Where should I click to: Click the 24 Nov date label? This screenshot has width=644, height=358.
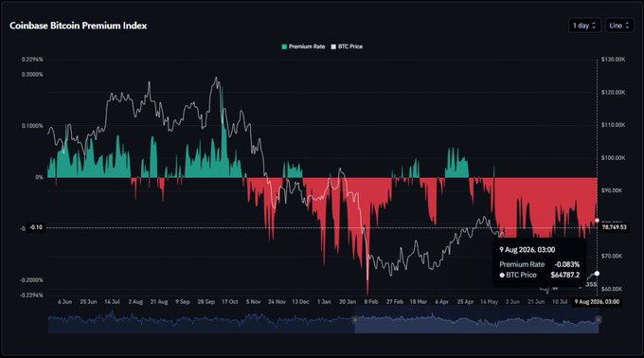[x=277, y=302]
